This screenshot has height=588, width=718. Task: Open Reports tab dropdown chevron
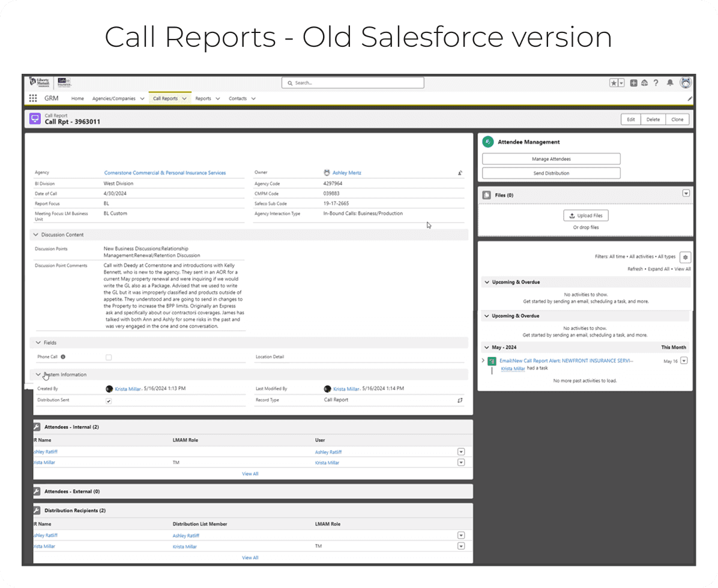pos(217,99)
